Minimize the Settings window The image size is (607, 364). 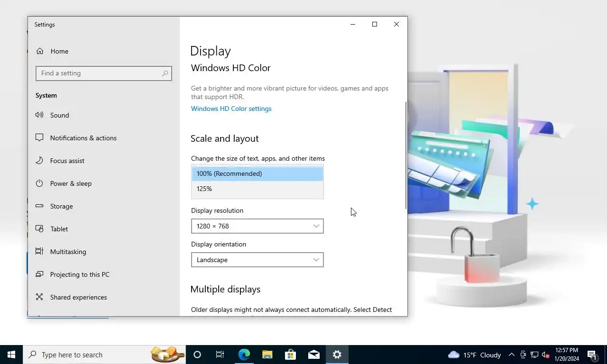click(353, 24)
